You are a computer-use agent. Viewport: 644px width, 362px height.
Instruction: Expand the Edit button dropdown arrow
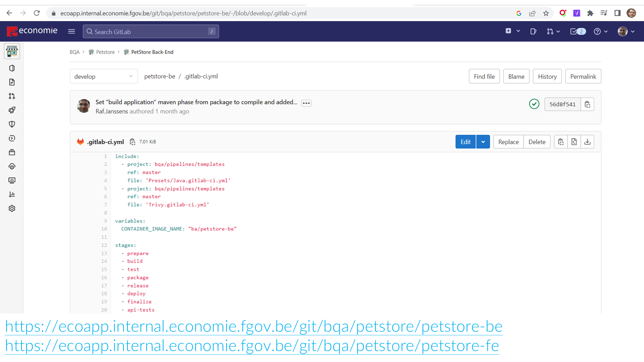(x=483, y=142)
